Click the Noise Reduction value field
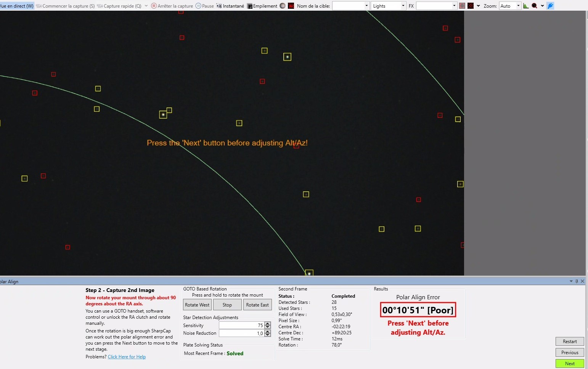The width and height of the screenshot is (588, 369). pyautogui.click(x=241, y=333)
